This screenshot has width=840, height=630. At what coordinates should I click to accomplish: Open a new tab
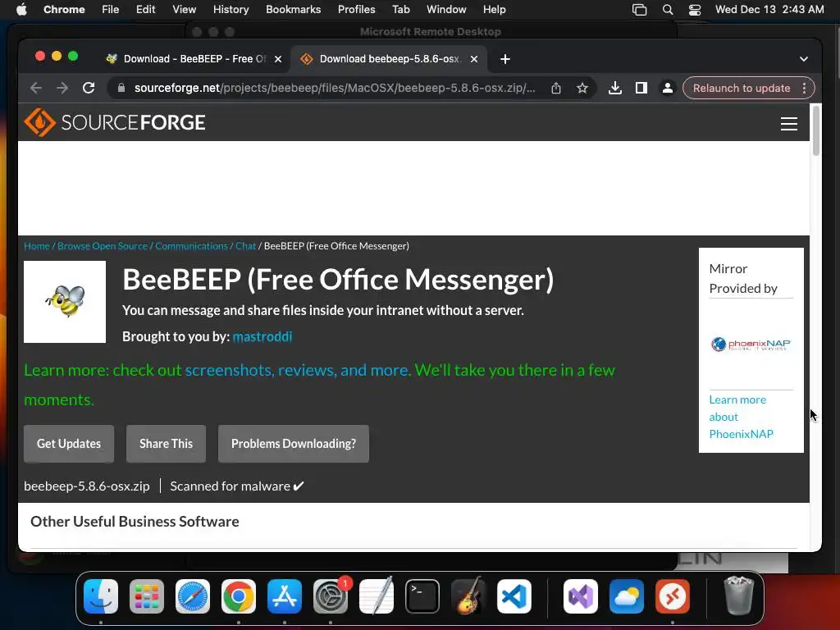click(x=504, y=59)
